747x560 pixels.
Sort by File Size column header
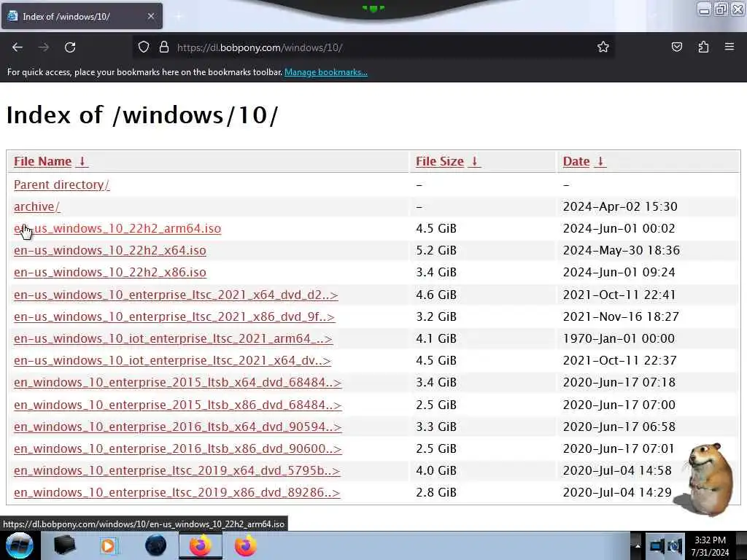pos(440,161)
